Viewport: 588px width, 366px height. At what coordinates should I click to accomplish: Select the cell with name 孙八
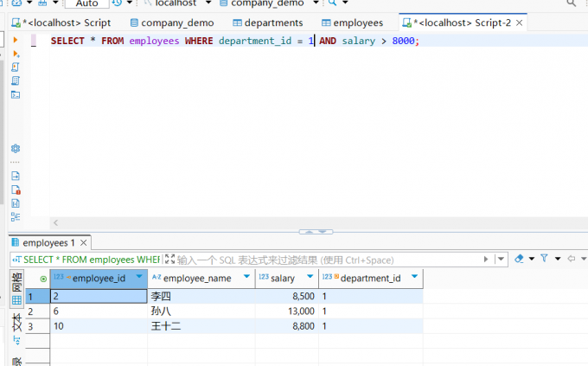pyautogui.click(x=201, y=311)
